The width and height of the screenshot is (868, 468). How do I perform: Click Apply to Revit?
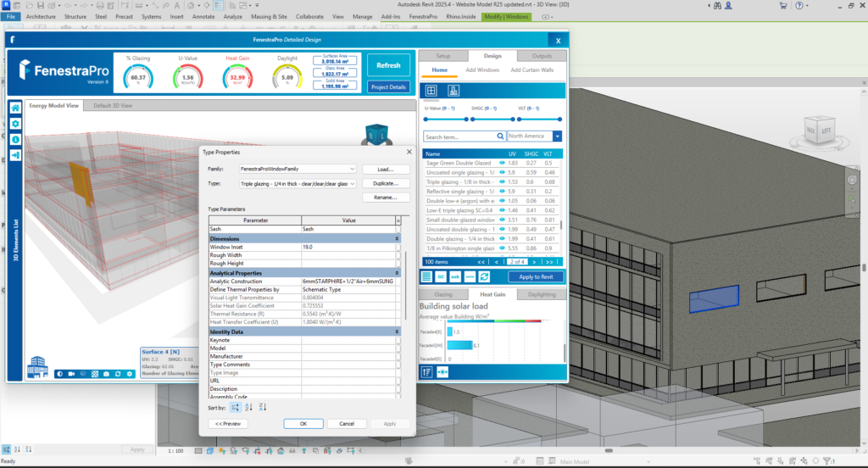tap(536, 277)
